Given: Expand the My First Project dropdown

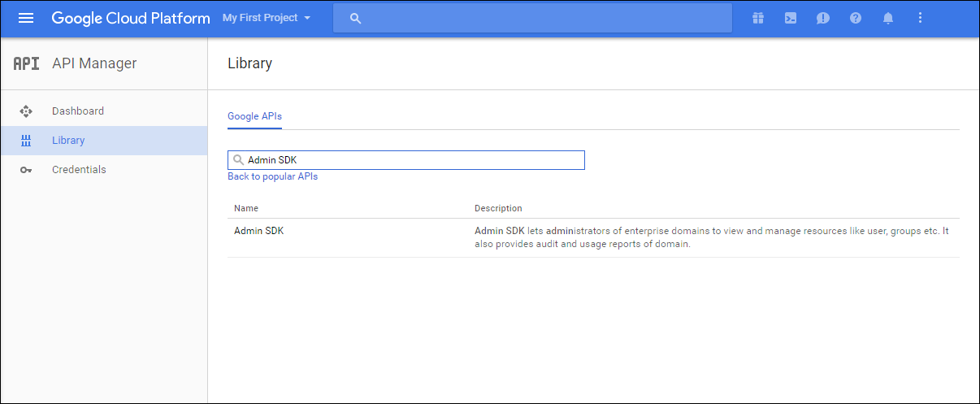Looking at the screenshot, I should tap(267, 18).
